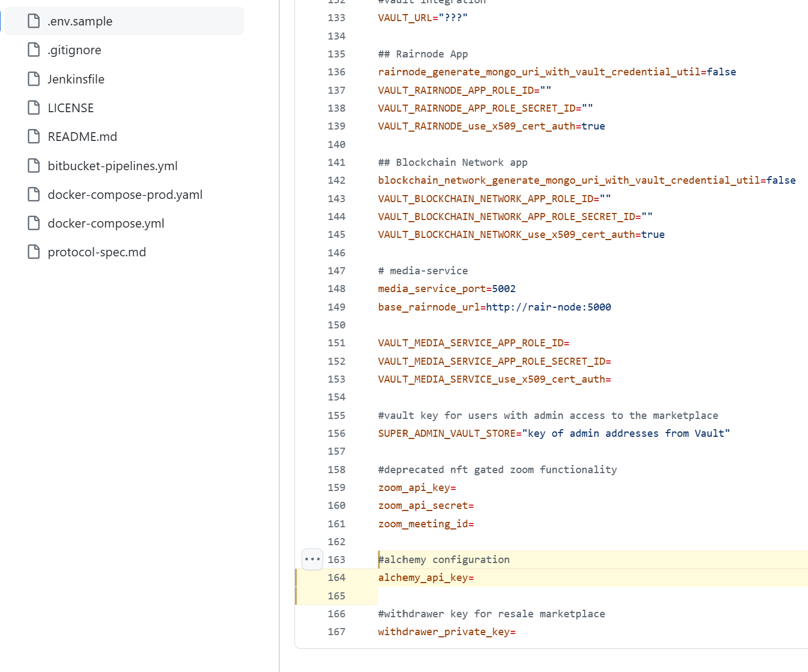Click line number 136 in the gutter
Screen dimensions: 808x672
[336, 72]
